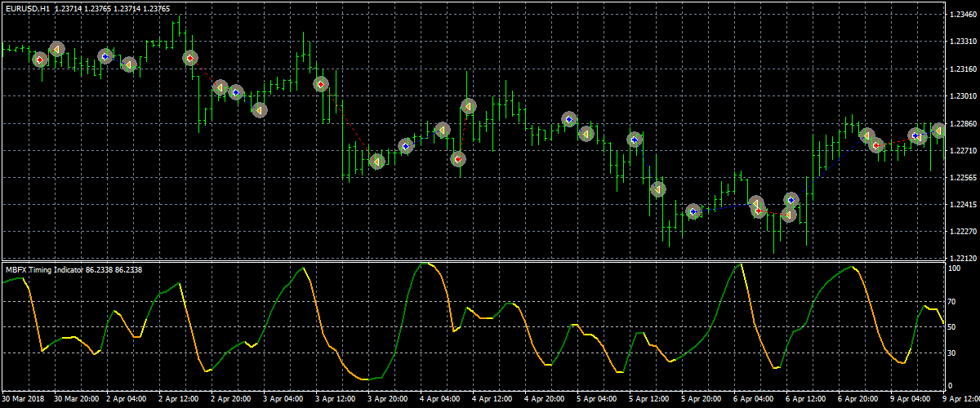Click the 4 Apr 20:00 time label
Image resolution: width=980 pixels, height=408 pixels.
(546, 400)
